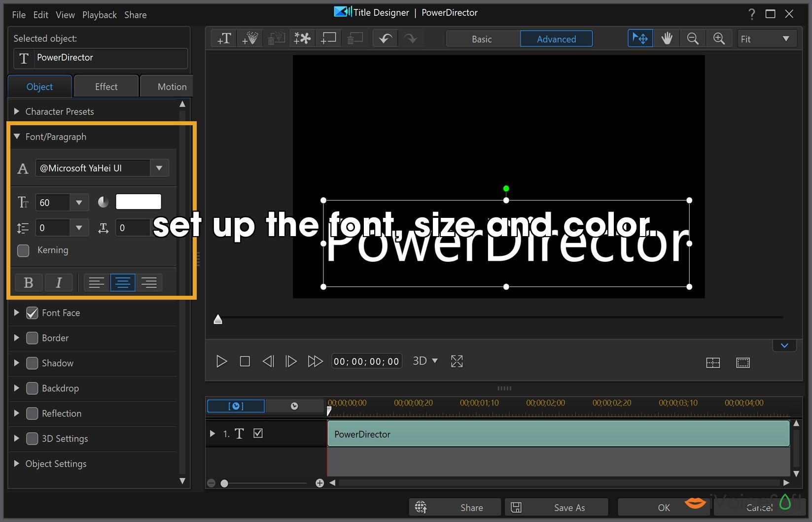Step to next frame
The width and height of the screenshot is (812, 522).
(291, 361)
